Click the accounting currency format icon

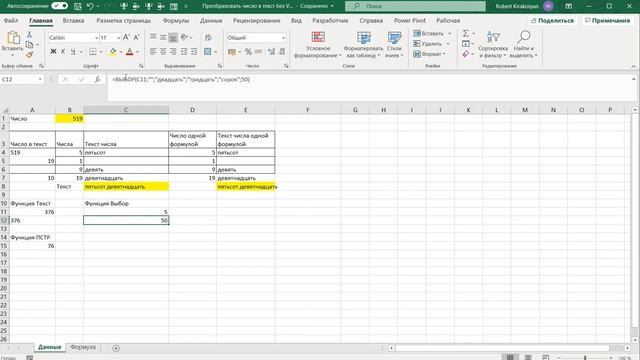click(x=232, y=51)
